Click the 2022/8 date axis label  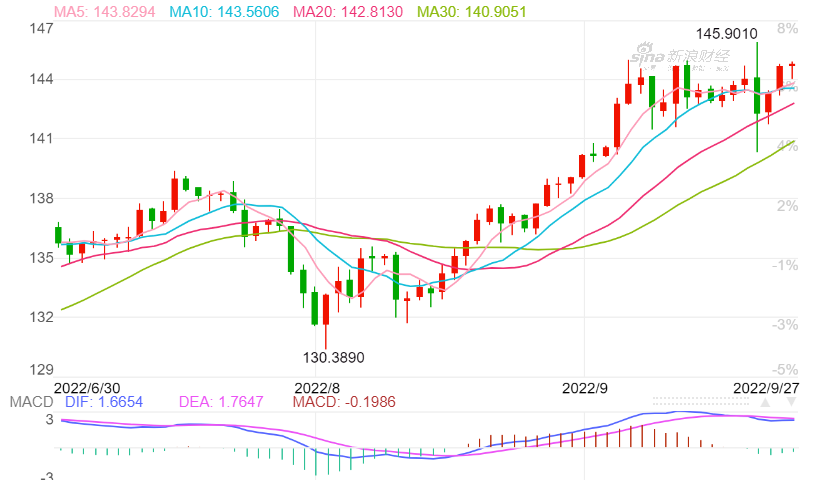pyautogui.click(x=317, y=388)
